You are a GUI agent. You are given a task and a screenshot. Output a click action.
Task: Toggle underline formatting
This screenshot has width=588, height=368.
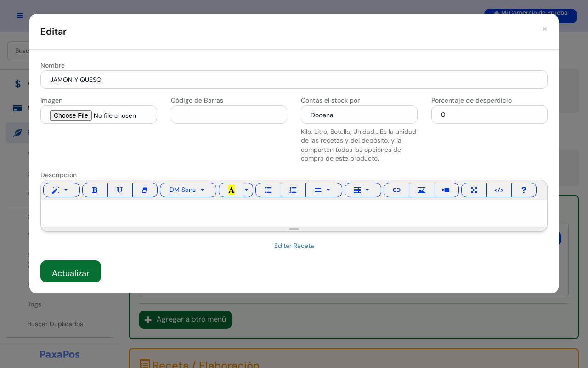(120, 190)
